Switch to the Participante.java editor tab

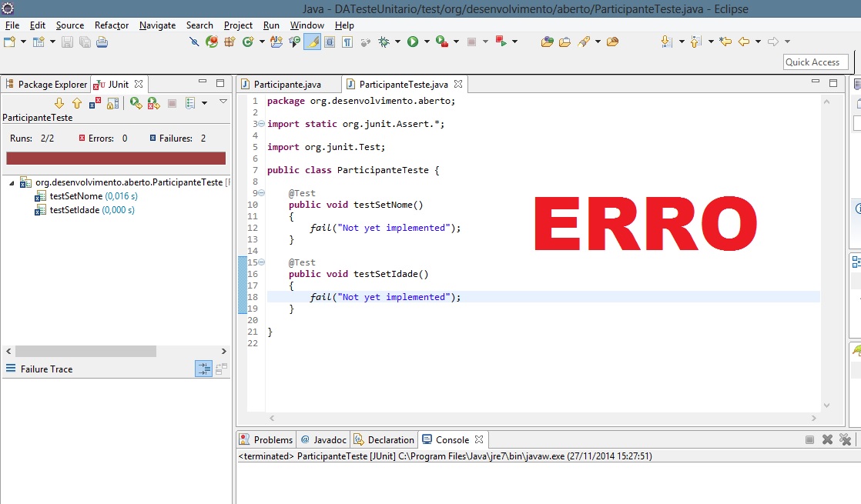(x=286, y=85)
